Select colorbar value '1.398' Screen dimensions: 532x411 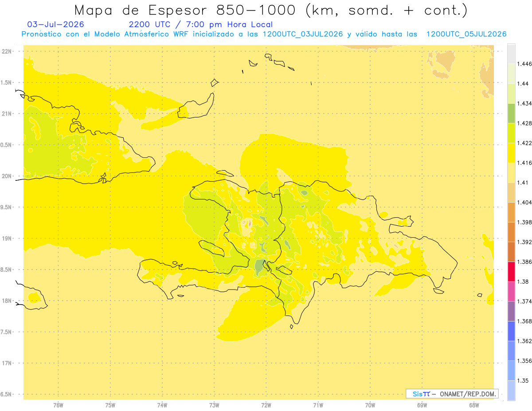[524, 222]
